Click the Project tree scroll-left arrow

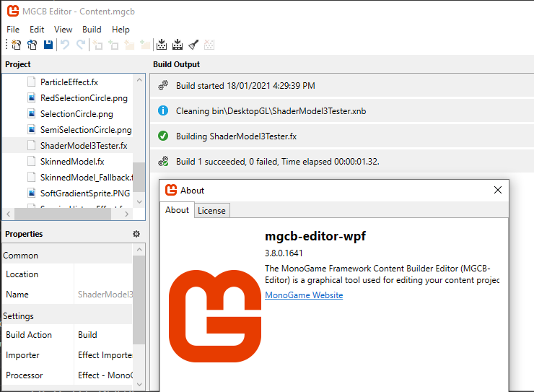click(9, 214)
